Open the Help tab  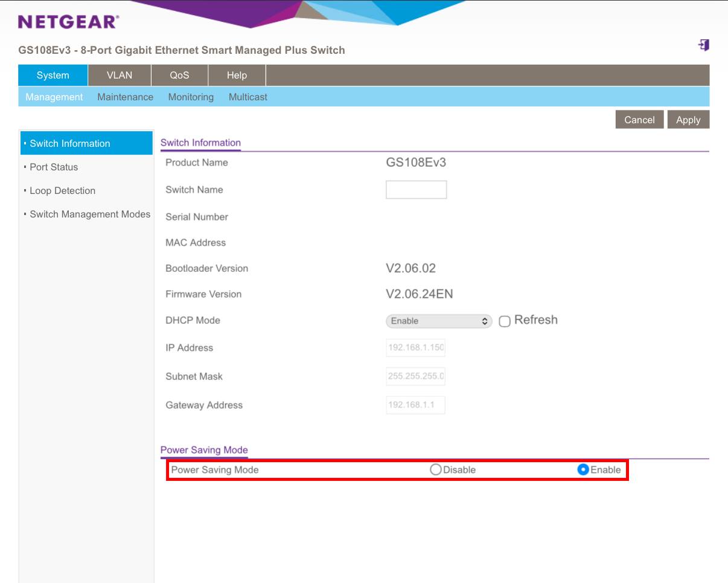pos(237,76)
